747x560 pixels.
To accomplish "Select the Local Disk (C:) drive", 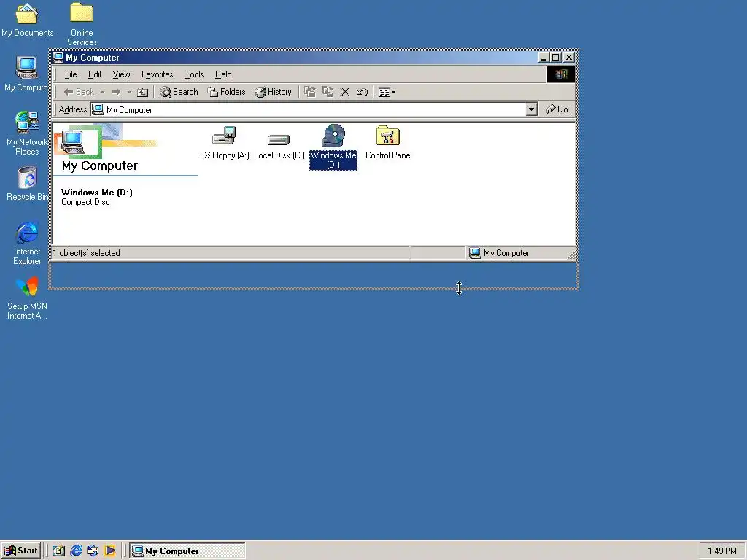I will (x=279, y=145).
